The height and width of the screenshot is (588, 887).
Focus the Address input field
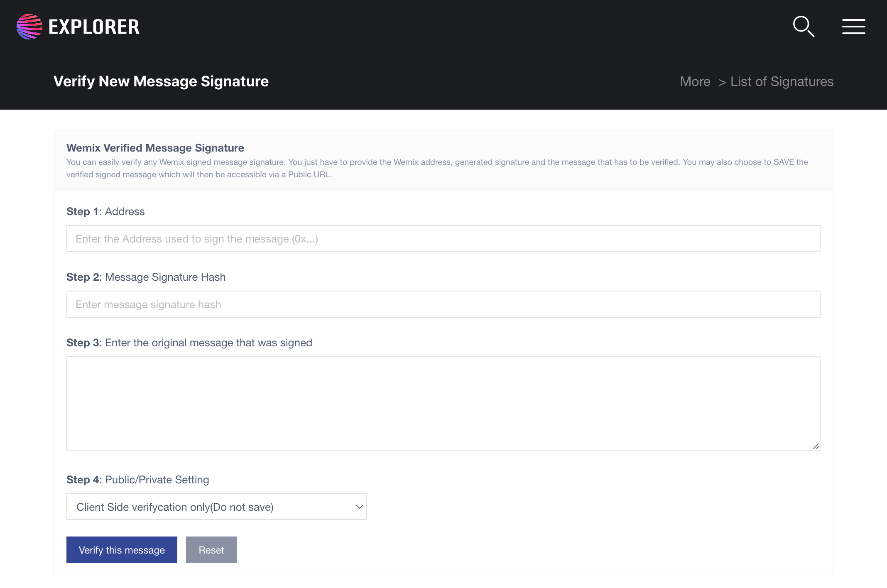click(443, 239)
